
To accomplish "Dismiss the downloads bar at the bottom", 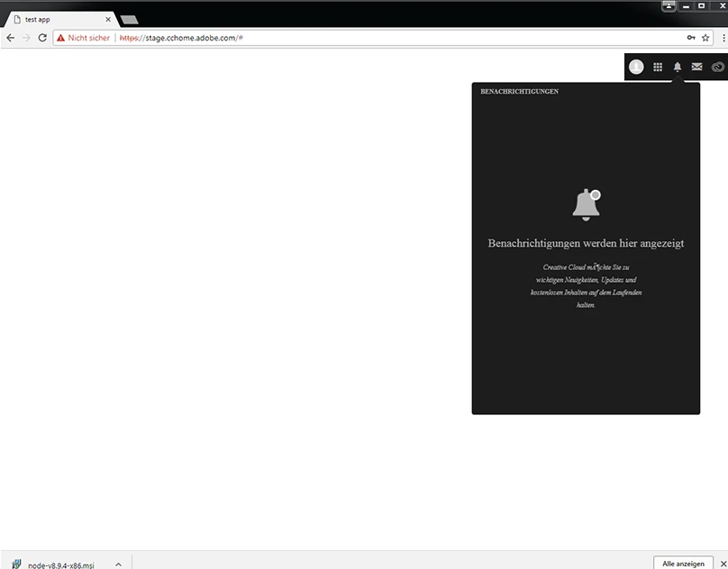I will click(x=722, y=564).
